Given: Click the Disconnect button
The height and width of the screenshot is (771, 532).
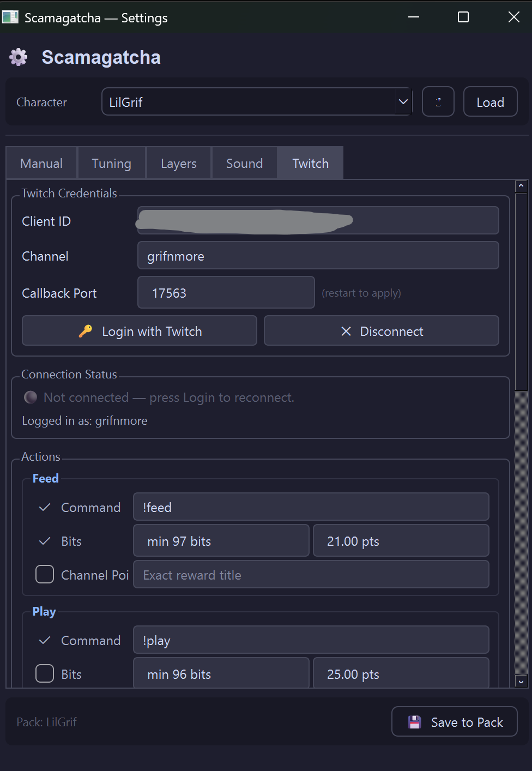Looking at the screenshot, I should [x=382, y=330].
